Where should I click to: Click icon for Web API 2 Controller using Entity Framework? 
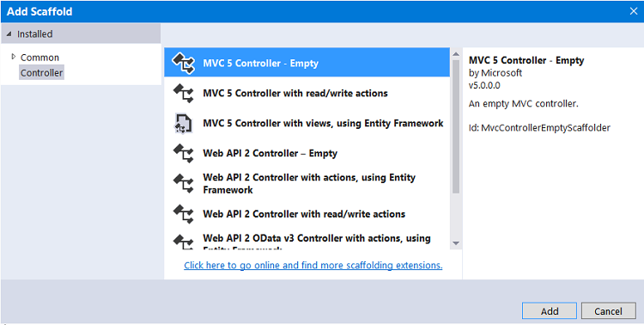pyautogui.click(x=183, y=183)
